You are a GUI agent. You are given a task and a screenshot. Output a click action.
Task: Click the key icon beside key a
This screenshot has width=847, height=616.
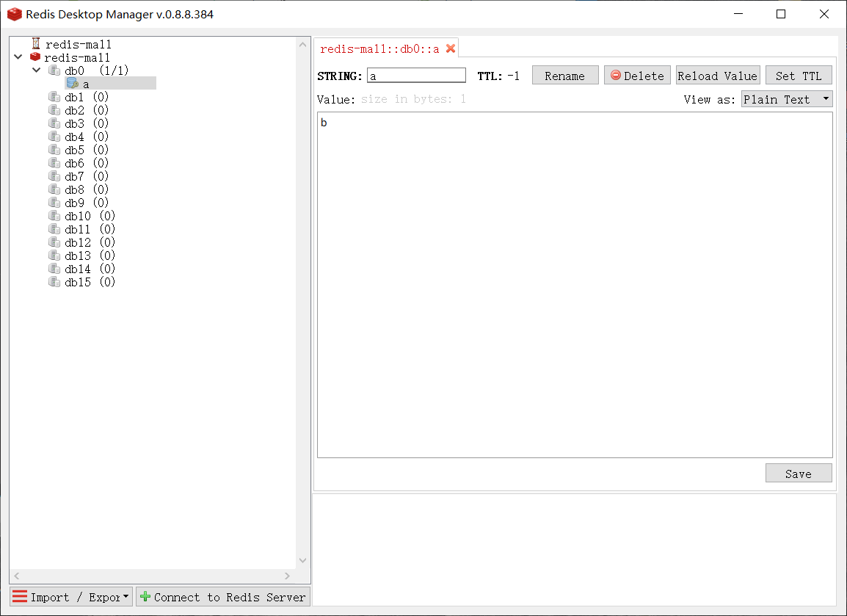pyautogui.click(x=73, y=83)
